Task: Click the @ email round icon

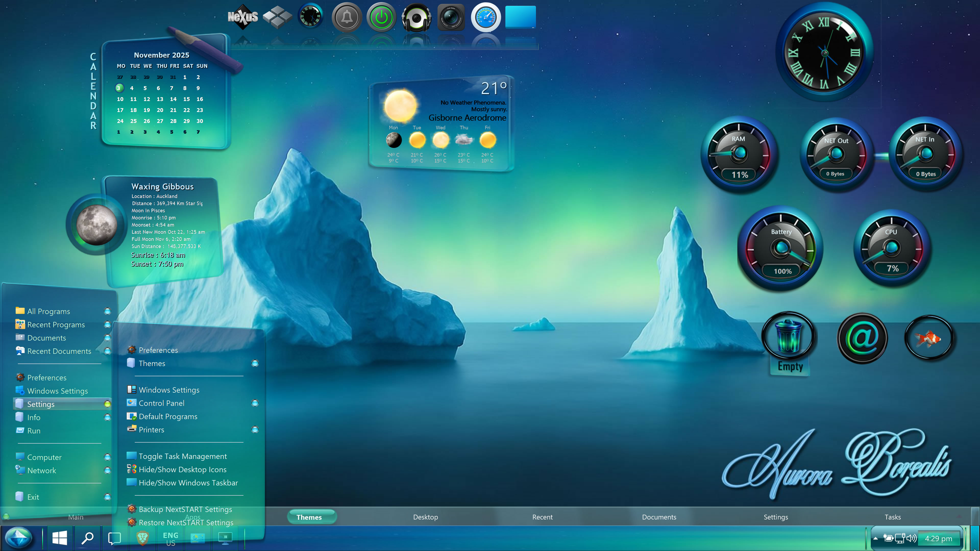Action: [862, 338]
